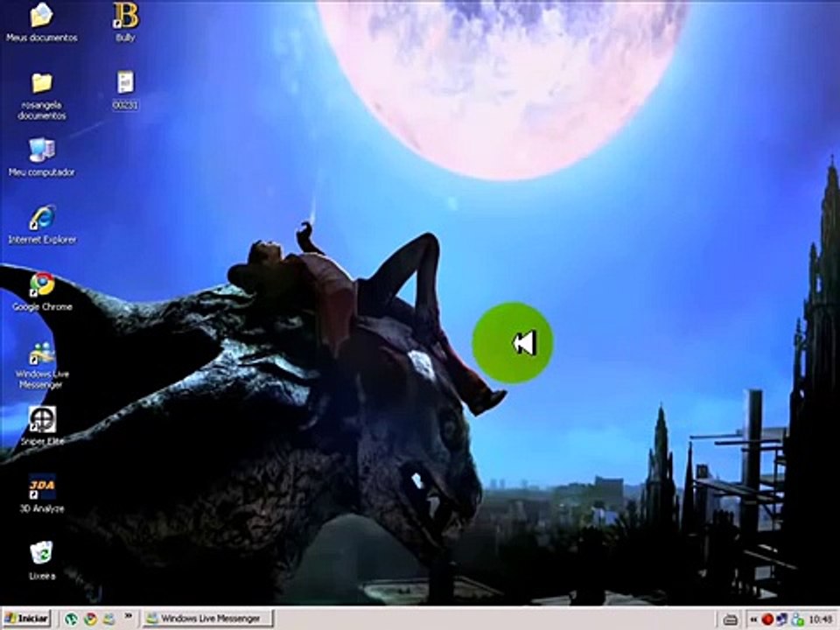Screen dimensions: 840x630
Task: Select the Lixeira recycle bin icon
Action: 42,560
